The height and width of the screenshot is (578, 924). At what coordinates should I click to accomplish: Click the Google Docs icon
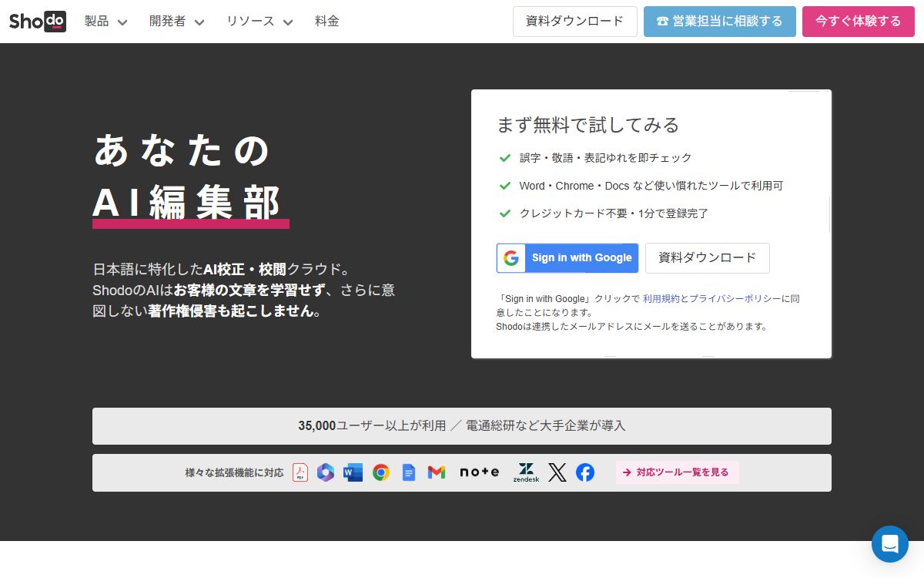[x=409, y=472]
